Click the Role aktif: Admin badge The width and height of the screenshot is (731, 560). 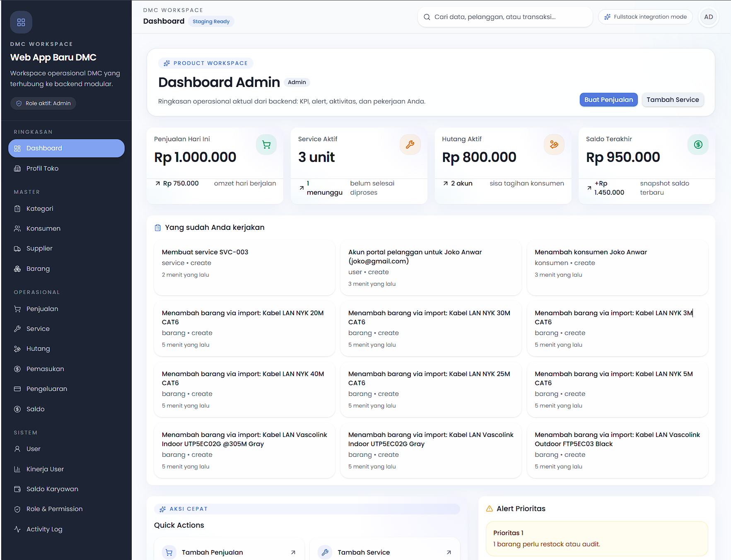click(43, 104)
